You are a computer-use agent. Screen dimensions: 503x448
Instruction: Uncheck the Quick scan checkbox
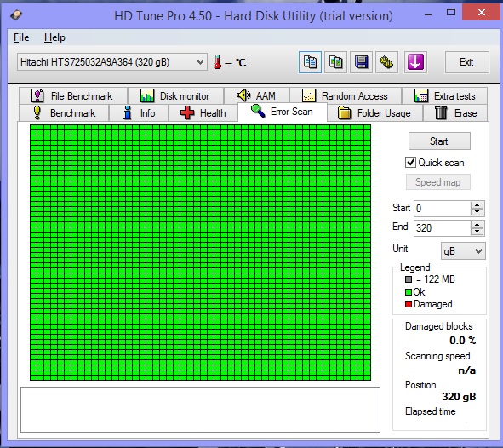tap(410, 163)
